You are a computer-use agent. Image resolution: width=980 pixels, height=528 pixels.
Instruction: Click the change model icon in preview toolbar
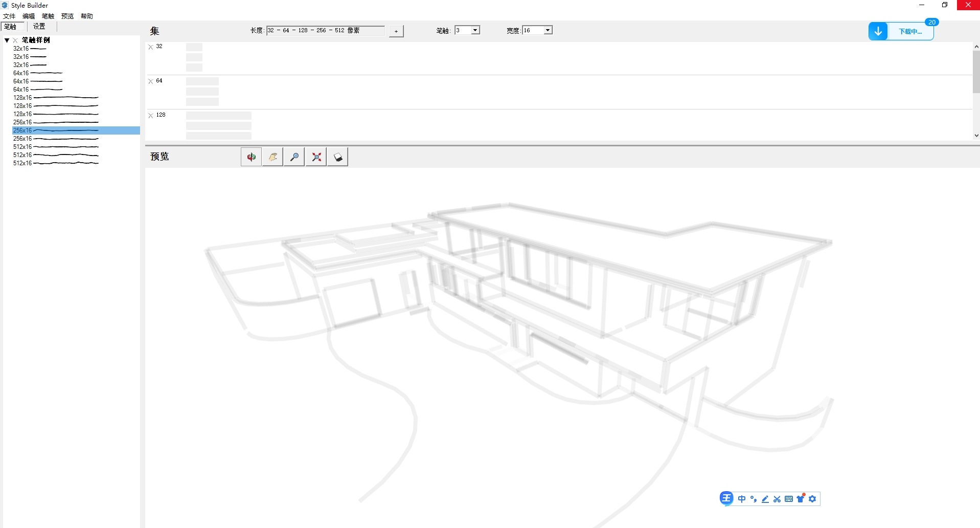point(338,157)
